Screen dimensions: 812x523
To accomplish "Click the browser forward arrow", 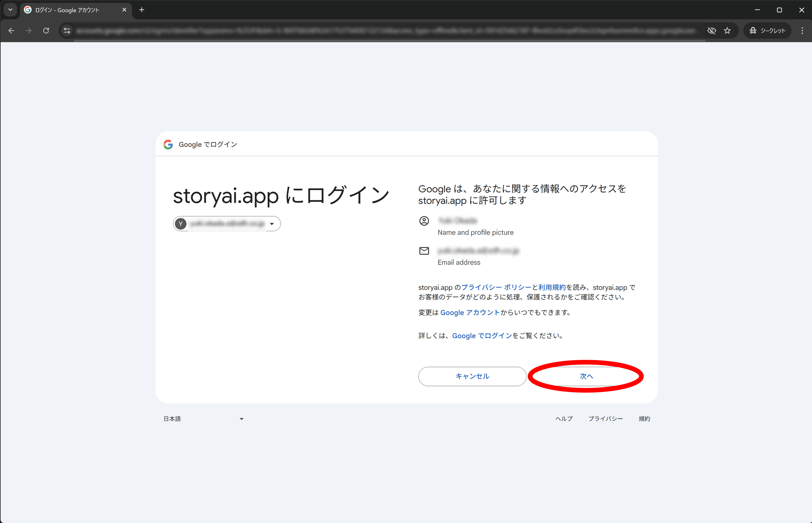I will (29, 31).
